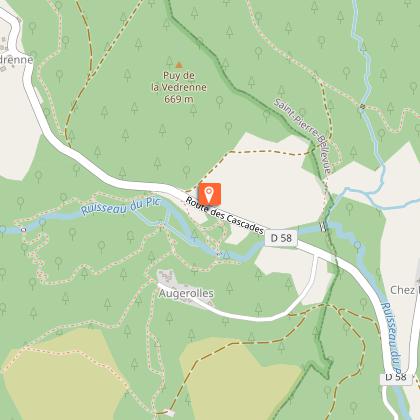Select the D 58 shield at bottom right
The image size is (420, 420).
(x=396, y=377)
